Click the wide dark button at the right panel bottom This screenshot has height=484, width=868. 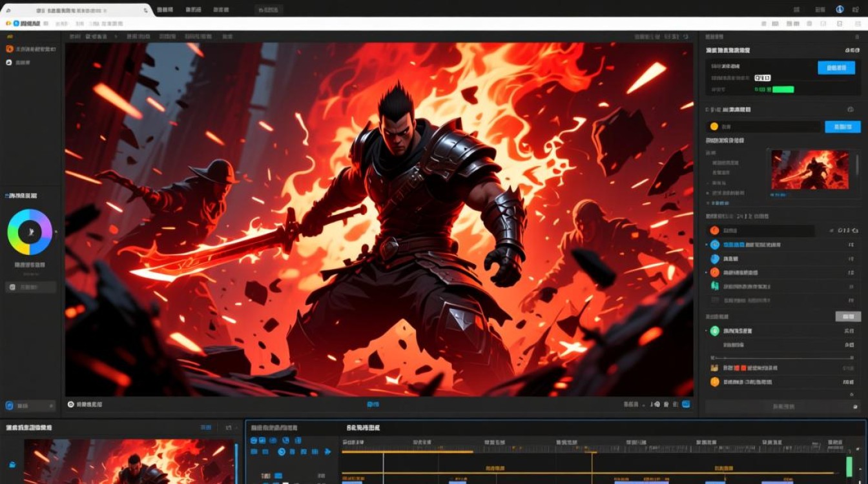pyautogui.click(x=782, y=407)
